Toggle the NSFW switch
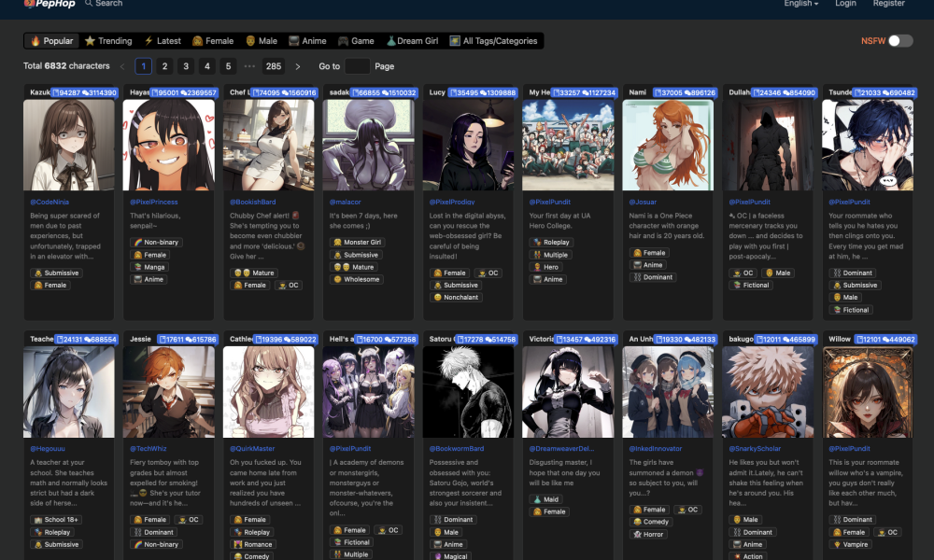 pos(900,40)
